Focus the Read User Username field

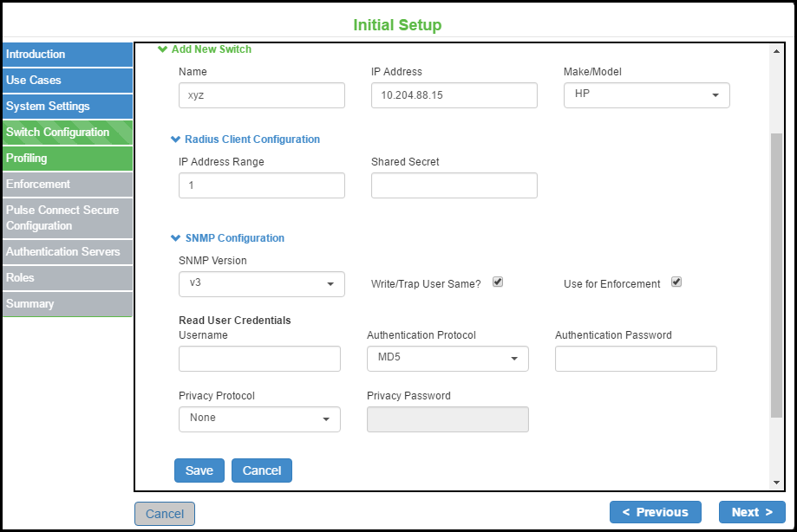259,358
